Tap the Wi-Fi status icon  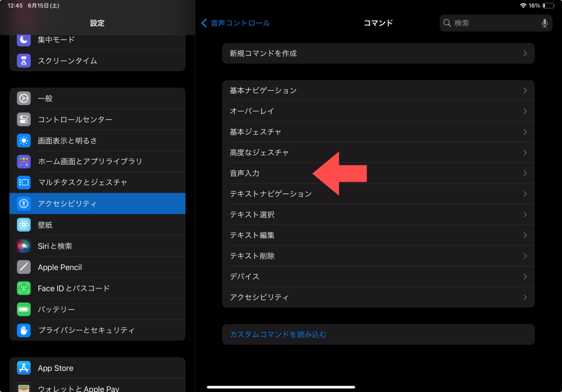click(523, 5)
